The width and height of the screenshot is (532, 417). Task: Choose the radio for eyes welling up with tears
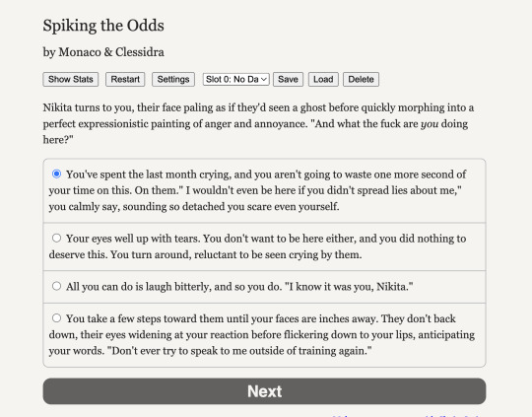57,238
